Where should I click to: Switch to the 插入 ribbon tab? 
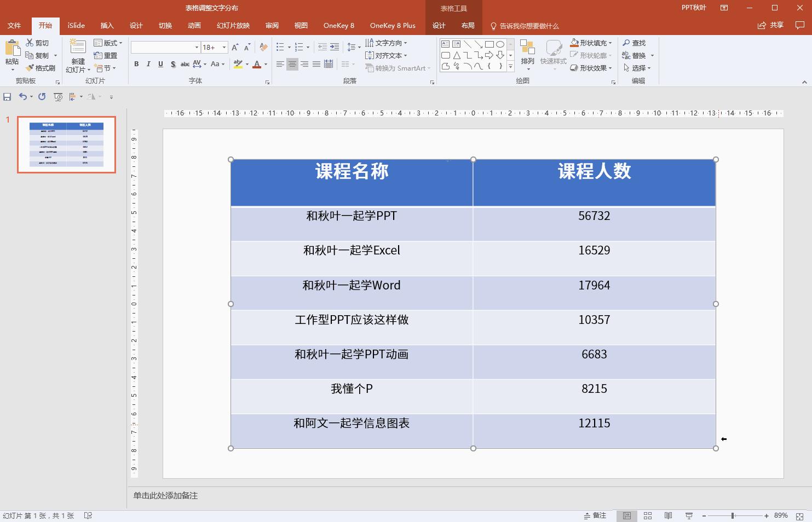point(107,25)
